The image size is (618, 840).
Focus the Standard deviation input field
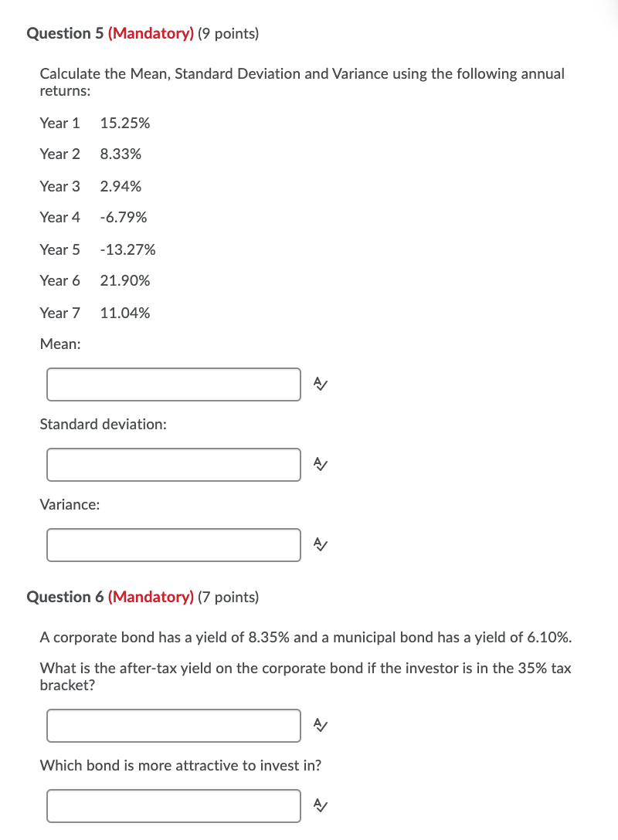173,464
